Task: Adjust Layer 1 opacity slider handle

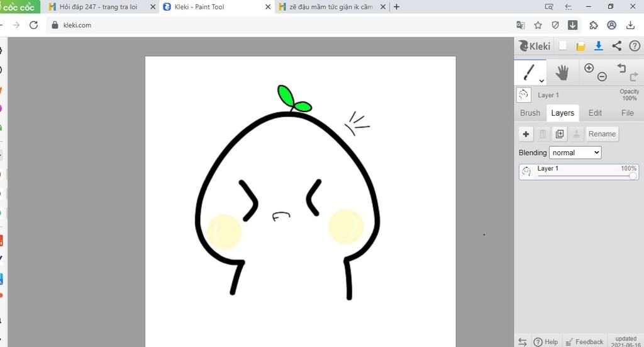Action: [633, 176]
